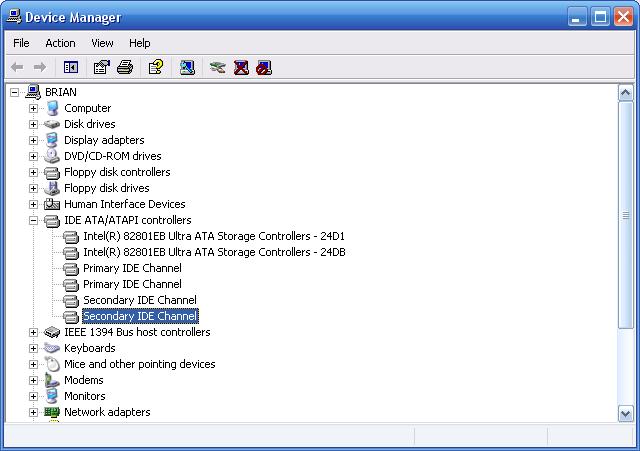640x451 pixels.
Task: Click the Network adapters card icon
Action: [52, 412]
